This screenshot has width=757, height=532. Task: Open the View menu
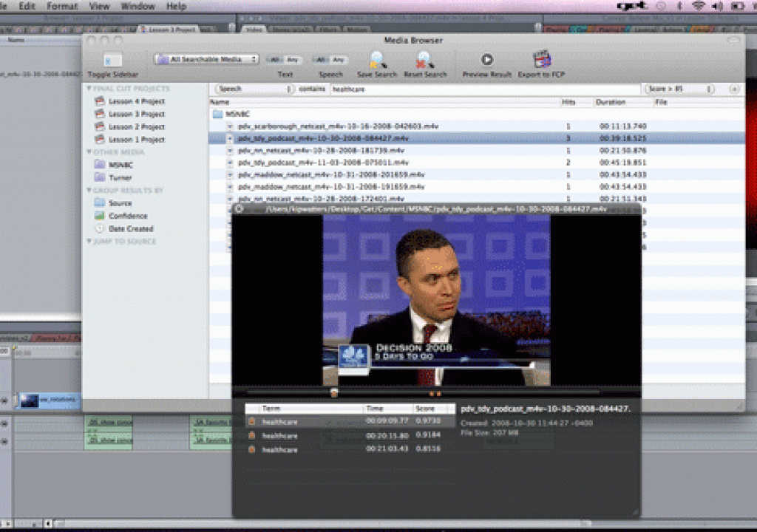tap(99, 6)
